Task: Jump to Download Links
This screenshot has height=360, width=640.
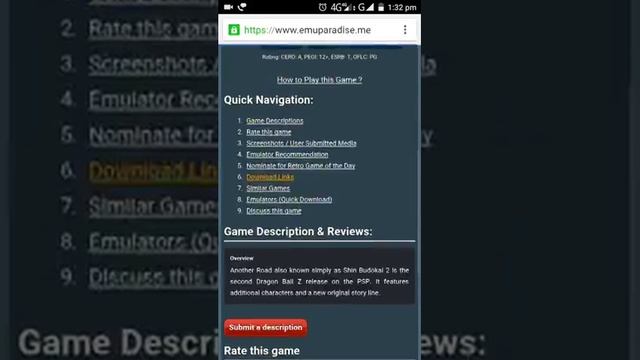Action: 270,177
